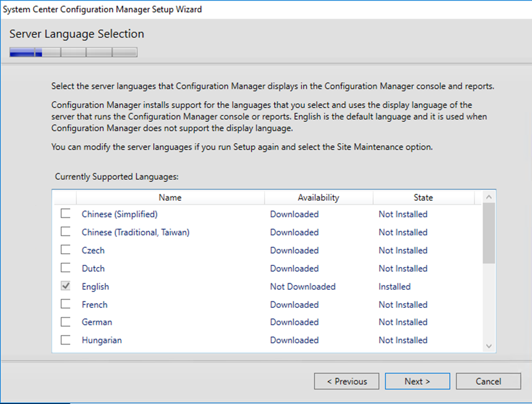Enable the Chinese (Traditional, Taiwan) checkbox
This screenshot has height=404, width=532.
tap(65, 232)
